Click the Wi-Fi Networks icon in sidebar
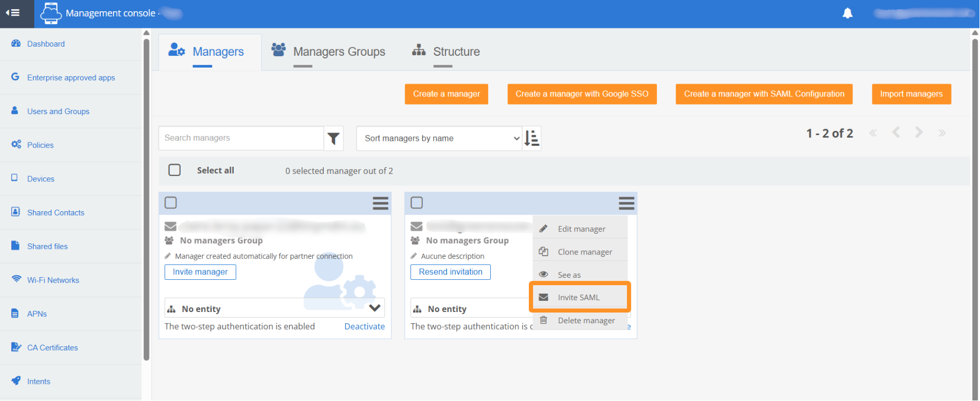 pos(16,279)
